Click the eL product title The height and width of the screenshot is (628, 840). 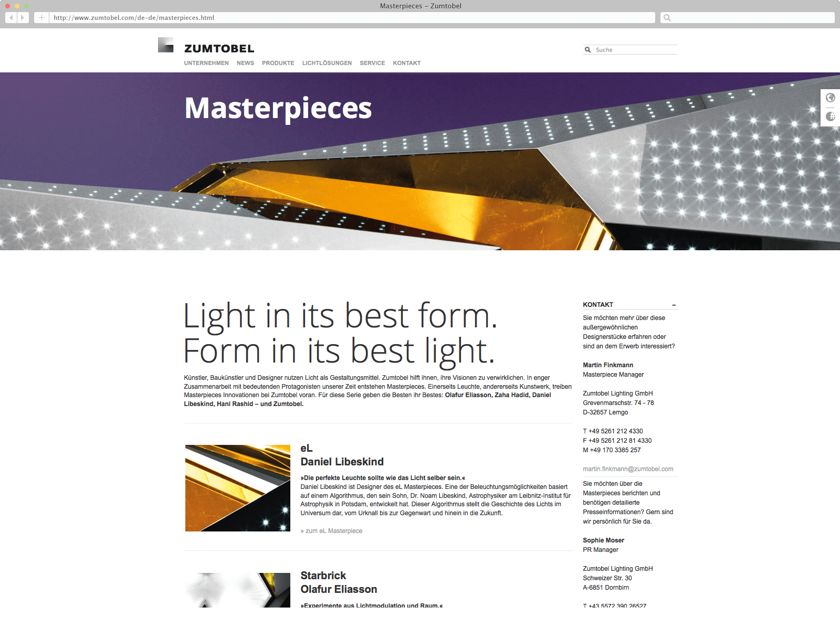point(307,448)
